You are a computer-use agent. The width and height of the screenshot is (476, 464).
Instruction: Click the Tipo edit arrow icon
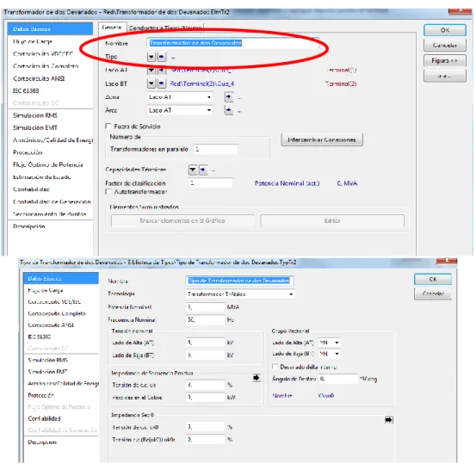[162, 57]
